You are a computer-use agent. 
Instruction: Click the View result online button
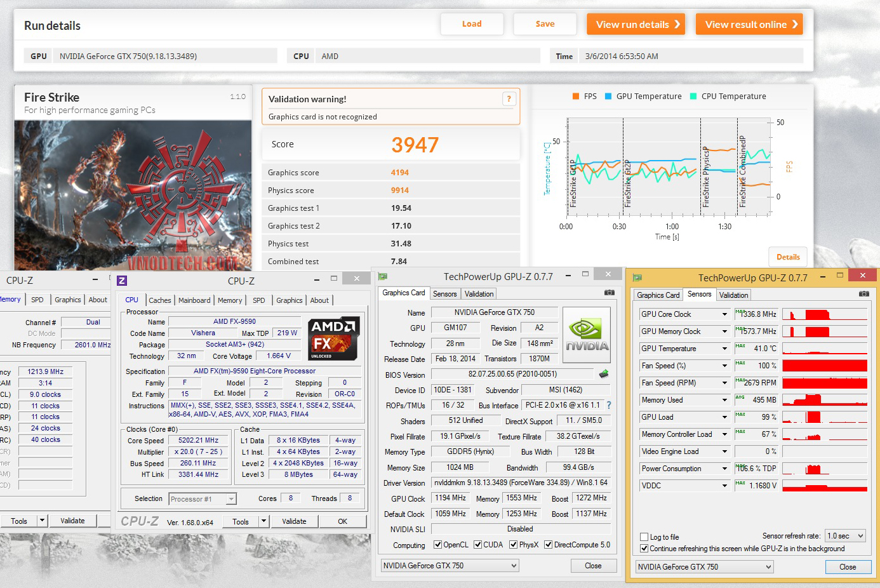[x=749, y=24]
